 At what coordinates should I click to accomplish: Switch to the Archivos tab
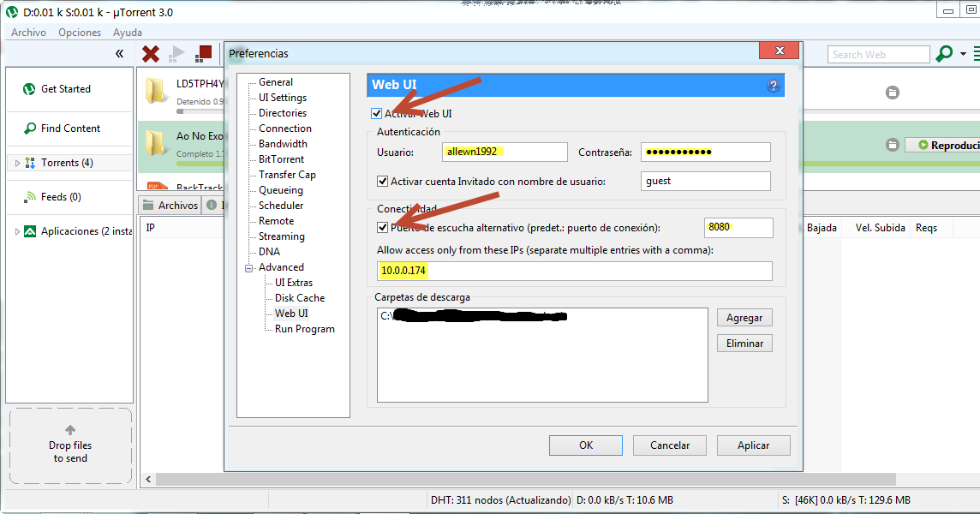tap(169, 205)
